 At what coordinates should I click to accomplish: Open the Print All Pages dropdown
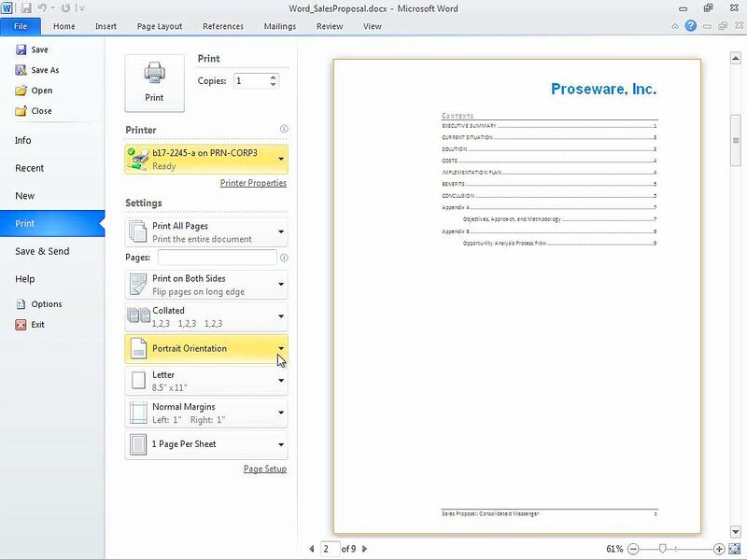206,232
